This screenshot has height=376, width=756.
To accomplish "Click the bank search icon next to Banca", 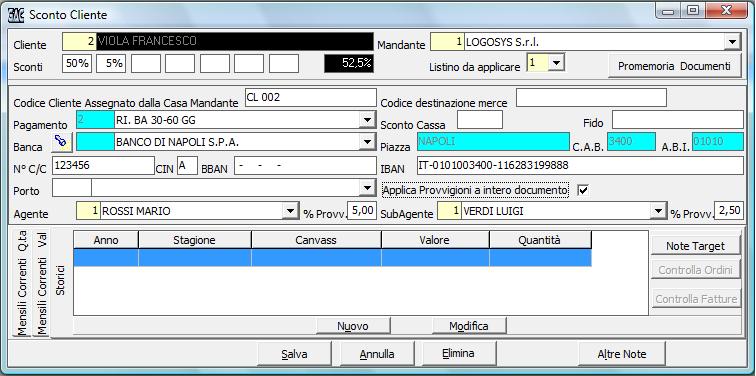I will coord(61,142).
